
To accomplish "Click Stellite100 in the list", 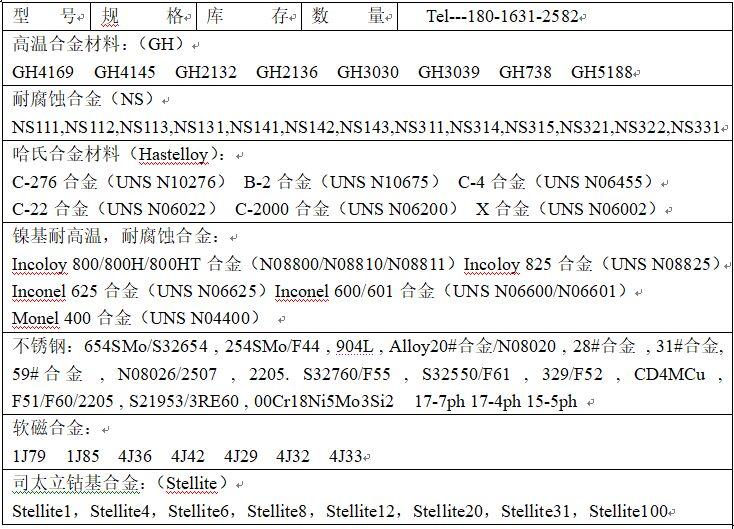I will pyautogui.click(x=628, y=511).
